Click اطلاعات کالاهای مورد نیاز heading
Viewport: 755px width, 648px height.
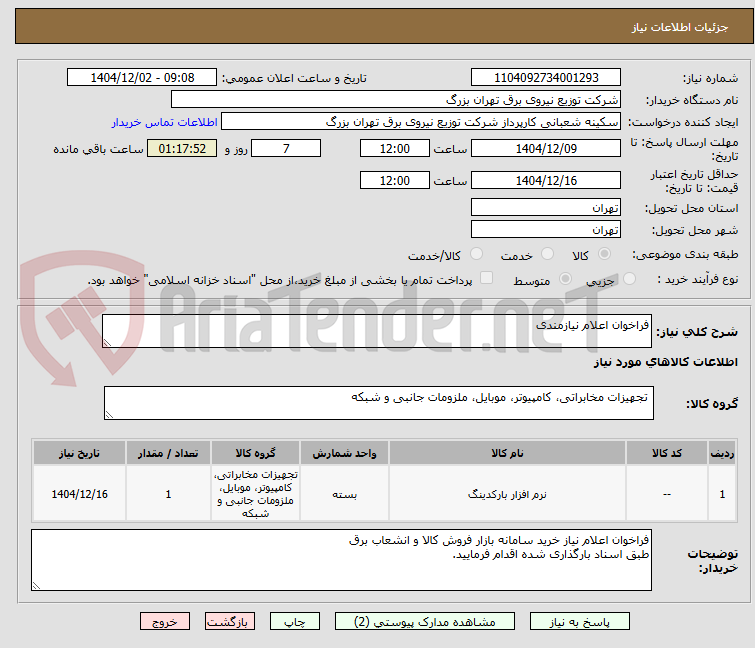pyautogui.click(x=666, y=362)
